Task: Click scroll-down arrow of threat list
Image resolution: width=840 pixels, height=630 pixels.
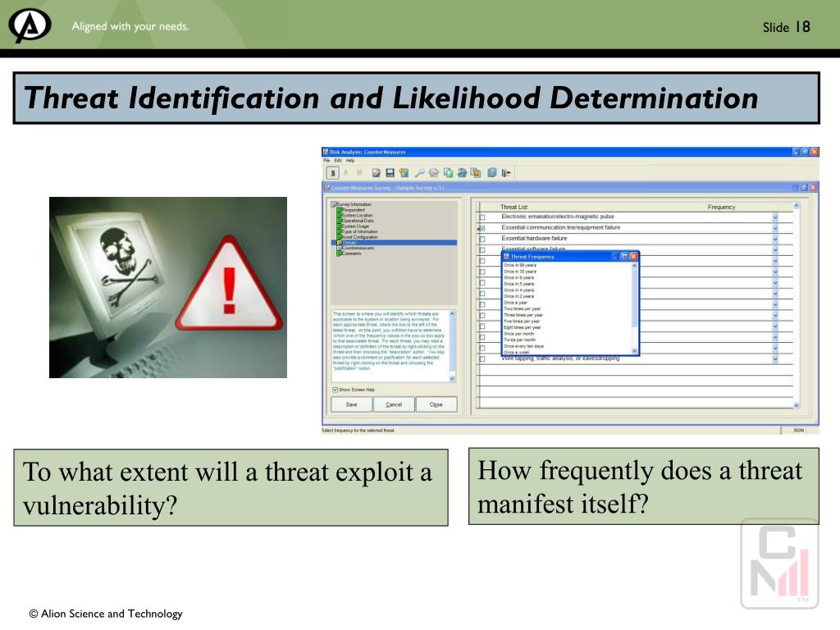Action: (796, 405)
